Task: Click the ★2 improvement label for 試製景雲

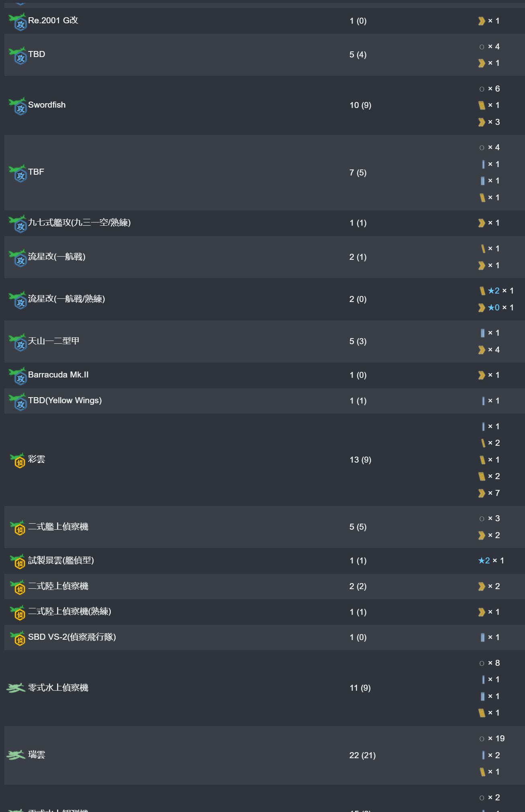Action: click(x=484, y=561)
